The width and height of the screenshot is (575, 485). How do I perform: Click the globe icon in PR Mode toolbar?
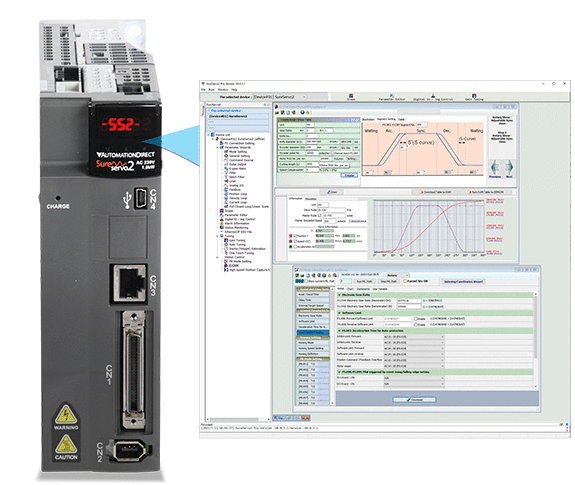tap(324, 275)
